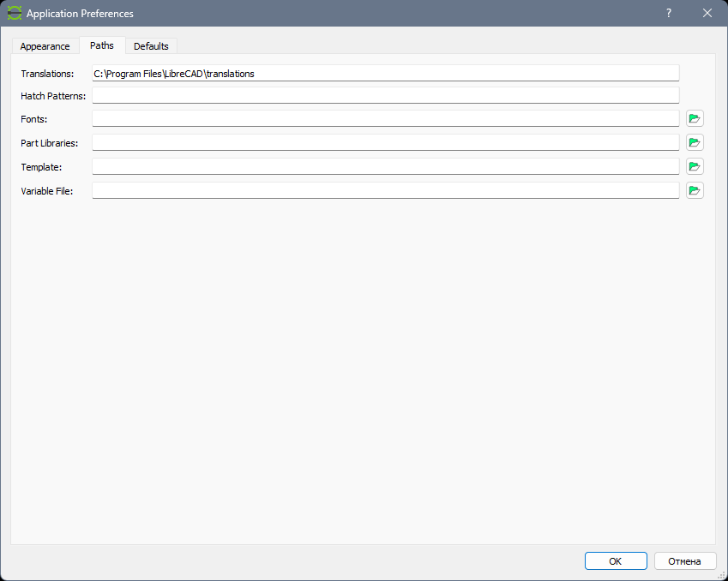Focus the Hatch Patterns input field

(x=385, y=96)
